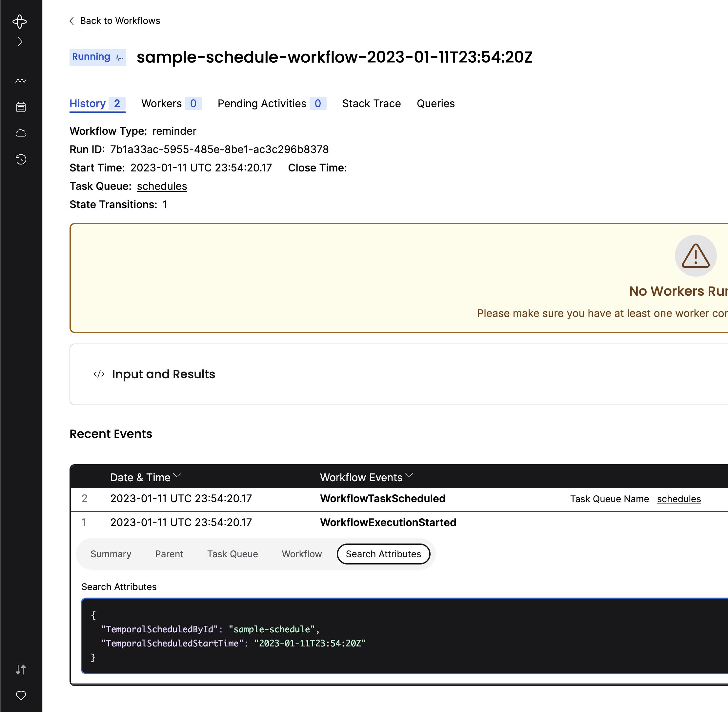Switch to the Summary view of the event
728x712 pixels.
111,554
